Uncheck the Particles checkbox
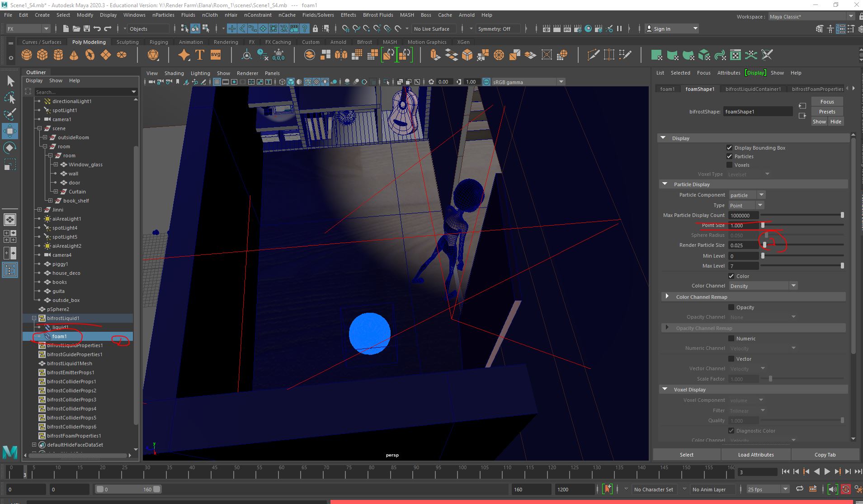This screenshot has width=863, height=504. coord(729,156)
